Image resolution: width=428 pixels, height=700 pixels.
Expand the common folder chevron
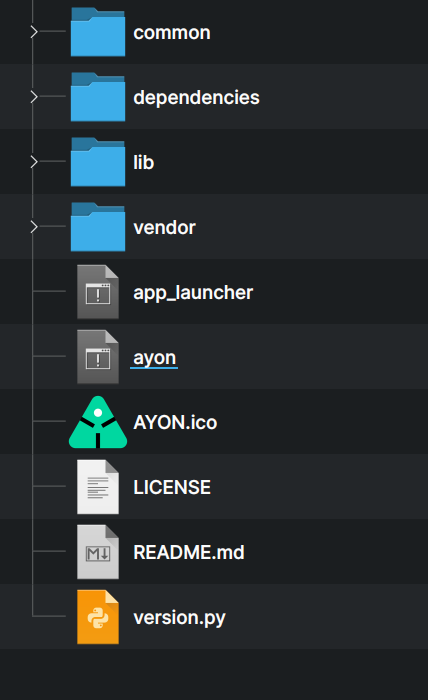coord(34,32)
